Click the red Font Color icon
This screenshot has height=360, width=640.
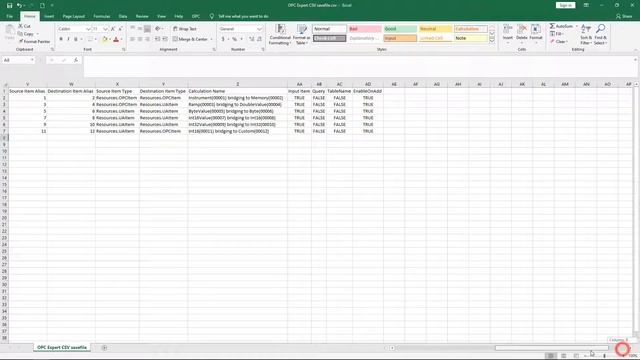click(116, 39)
